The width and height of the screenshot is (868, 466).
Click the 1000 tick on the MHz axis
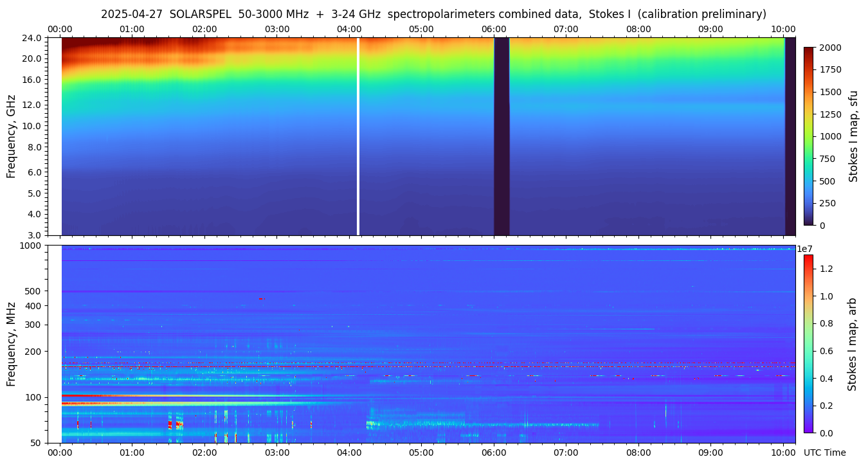click(x=31, y=246)
